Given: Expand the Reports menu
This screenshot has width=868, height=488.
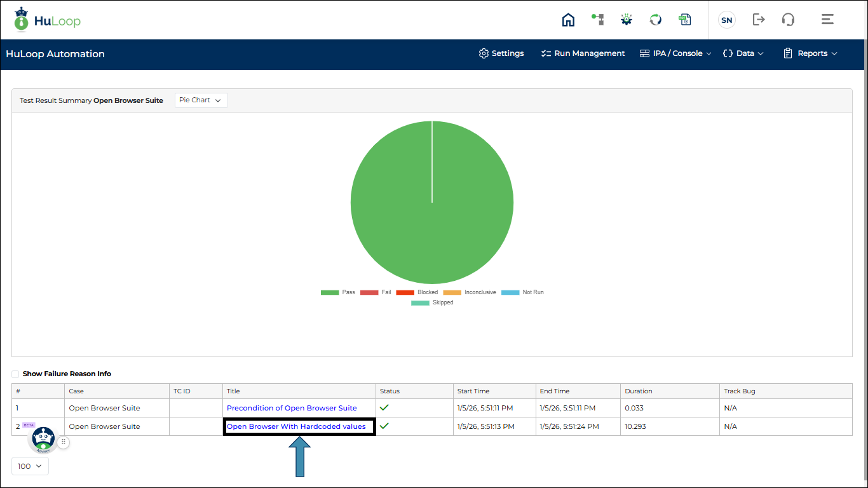Looking at the screenshot, I should coord(810,53).
